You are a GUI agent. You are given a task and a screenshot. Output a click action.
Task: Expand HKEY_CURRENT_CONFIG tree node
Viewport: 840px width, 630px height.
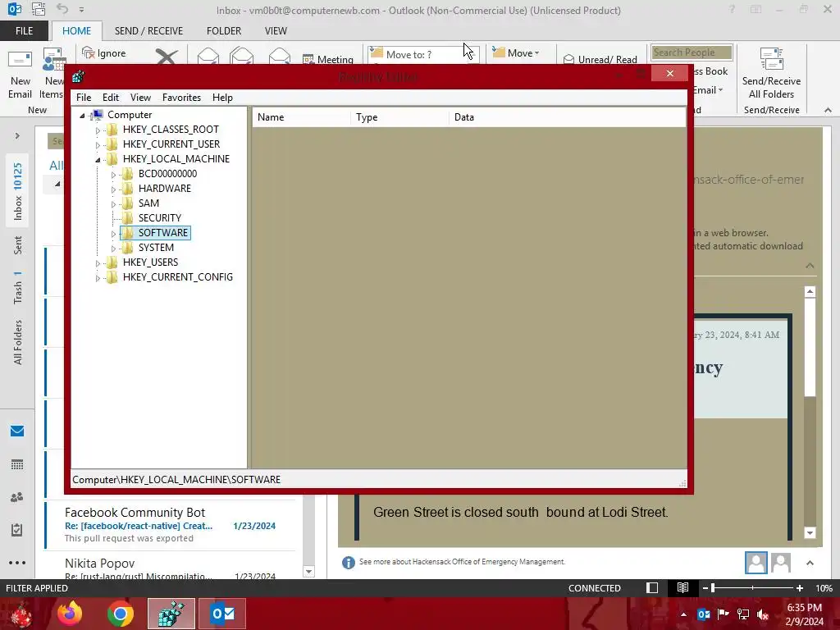(98, 278)
